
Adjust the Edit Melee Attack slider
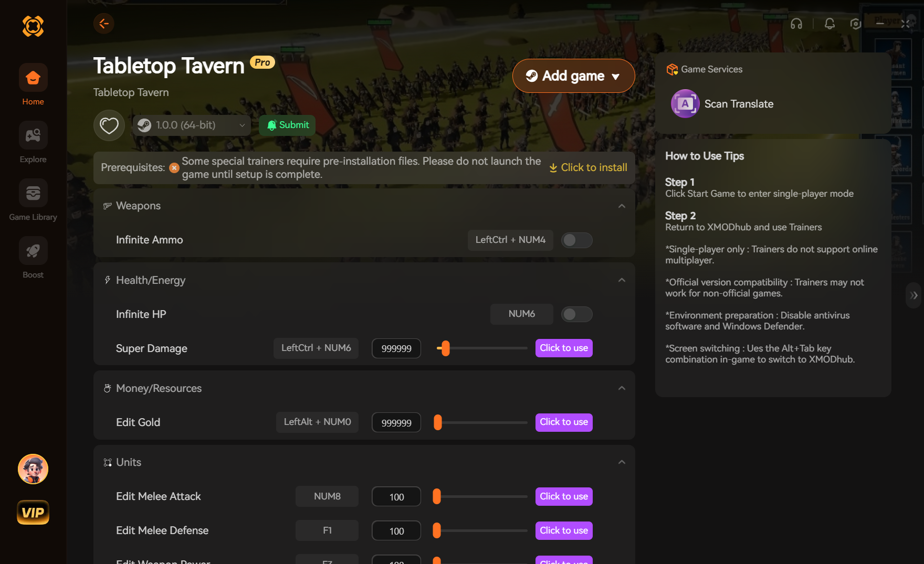pyautogui.click(x=437, y=497)
